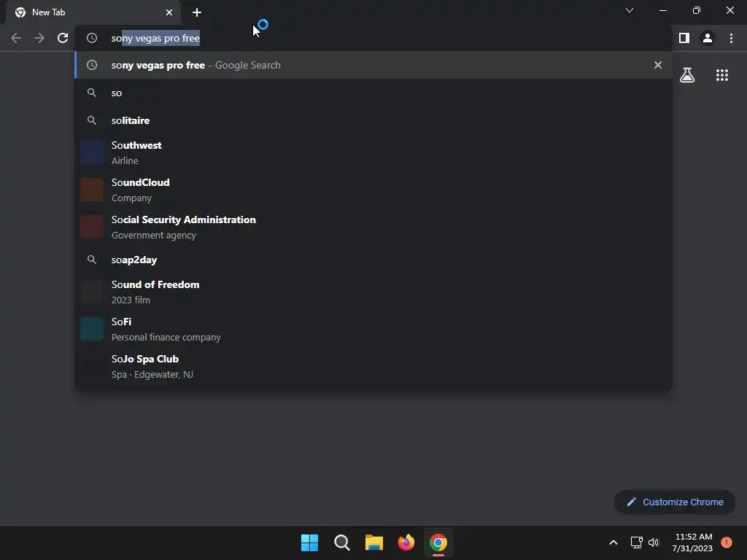This screenshot has width=747, height=560.
Task: Open the notification badge in tray
Action: coord(727,542)
